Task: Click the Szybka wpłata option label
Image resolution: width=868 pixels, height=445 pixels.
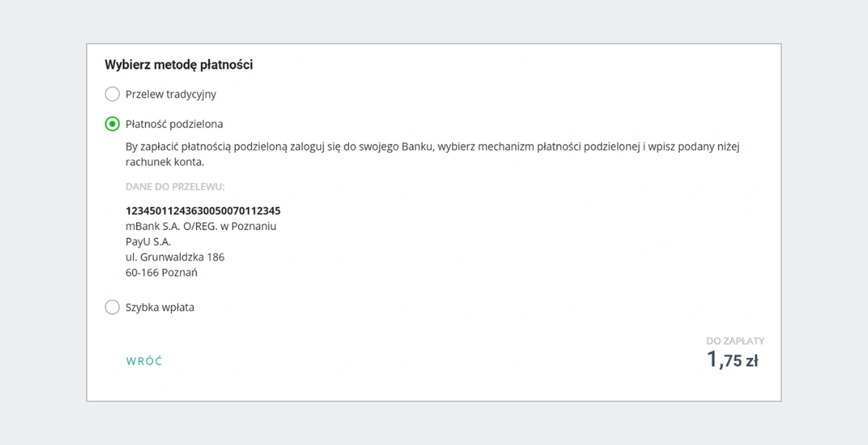Action: point(160,308)
